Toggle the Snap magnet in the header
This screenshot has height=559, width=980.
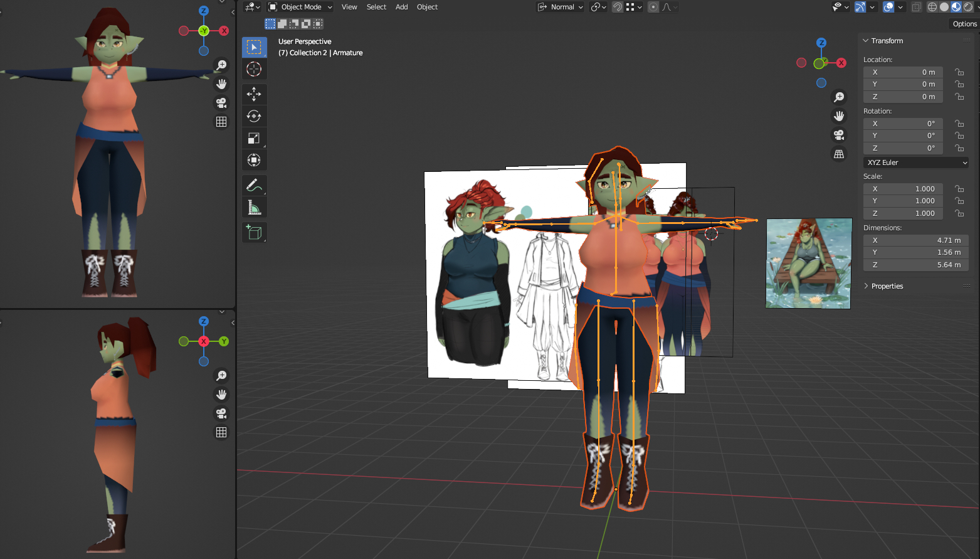(618, 7)
